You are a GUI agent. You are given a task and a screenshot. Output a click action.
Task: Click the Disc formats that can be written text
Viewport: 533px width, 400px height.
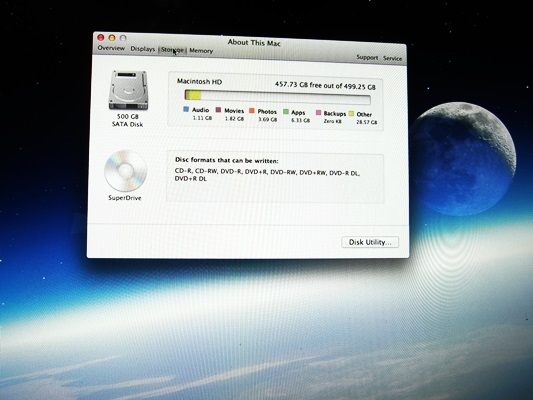227,160
